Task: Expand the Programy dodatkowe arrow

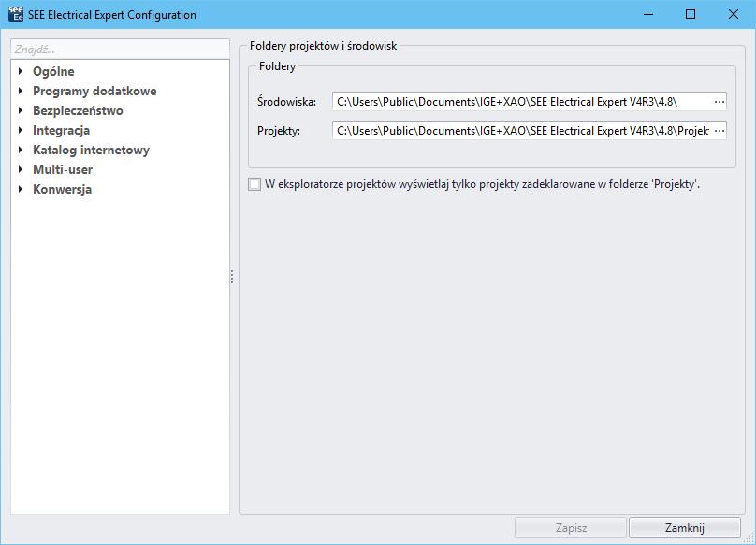Action: (21, 91)
